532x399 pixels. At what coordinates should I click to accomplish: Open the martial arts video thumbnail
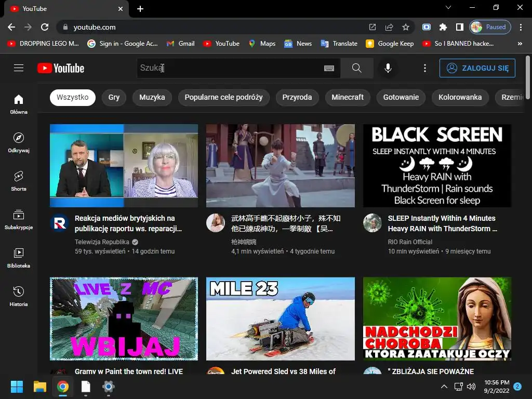click(281, 166)
